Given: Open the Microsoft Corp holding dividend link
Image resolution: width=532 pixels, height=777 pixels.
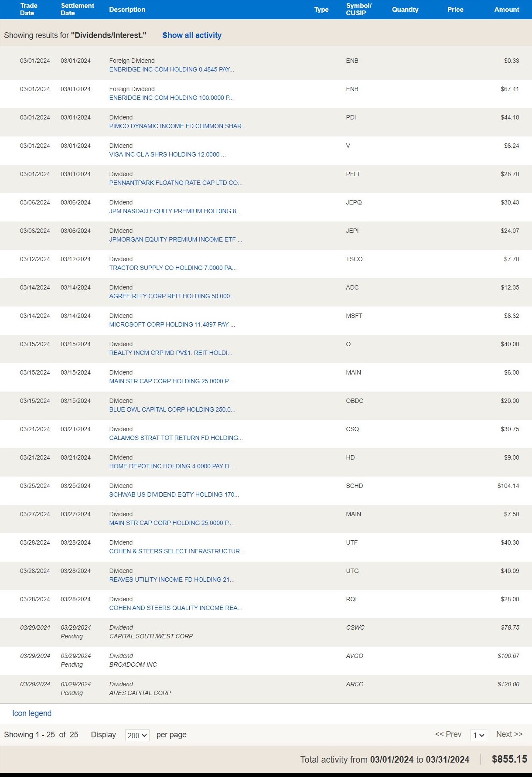Looking at the screenshot, I should click(x=172, y=324).
